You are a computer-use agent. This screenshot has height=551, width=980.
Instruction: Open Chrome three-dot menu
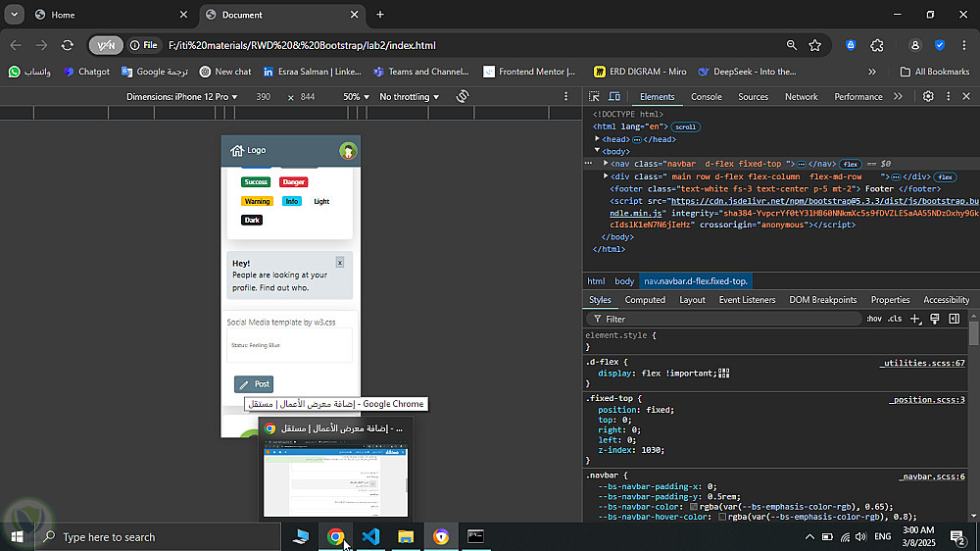(x=964, y=45)
